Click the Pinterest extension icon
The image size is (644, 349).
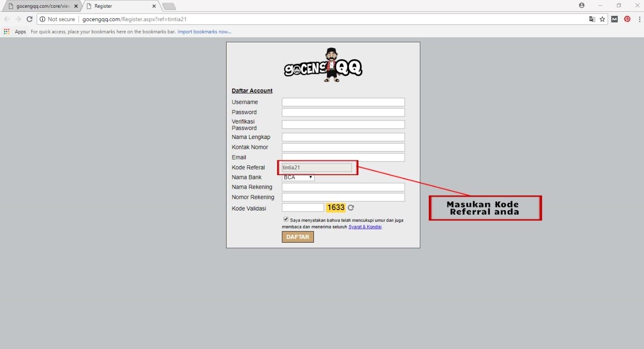point(627,19)
